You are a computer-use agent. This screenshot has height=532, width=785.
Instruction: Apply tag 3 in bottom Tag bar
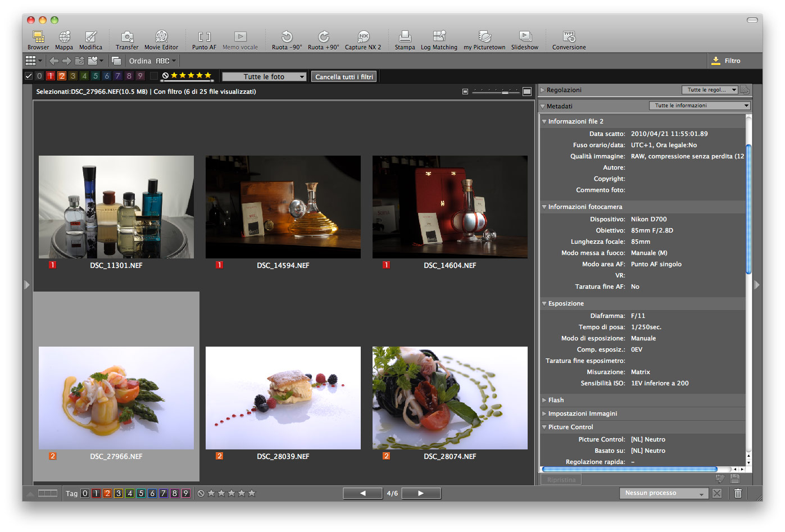(x=119, y=493)
